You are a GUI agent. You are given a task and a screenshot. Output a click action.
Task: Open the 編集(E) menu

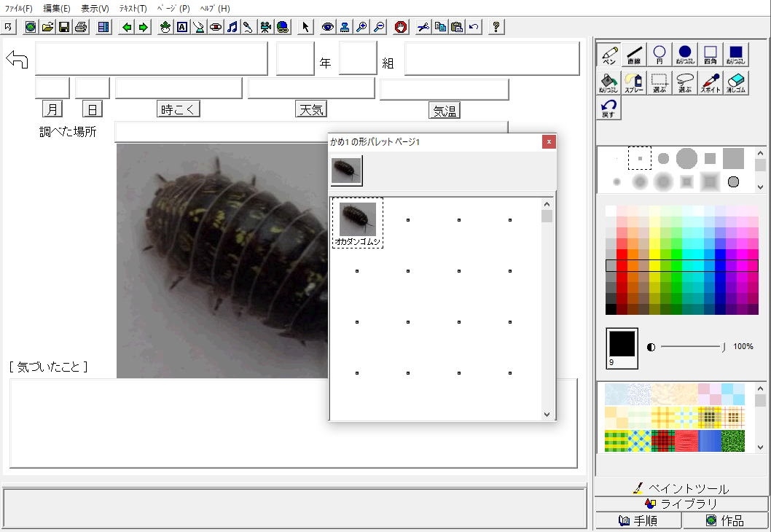(x=57, y=8)
